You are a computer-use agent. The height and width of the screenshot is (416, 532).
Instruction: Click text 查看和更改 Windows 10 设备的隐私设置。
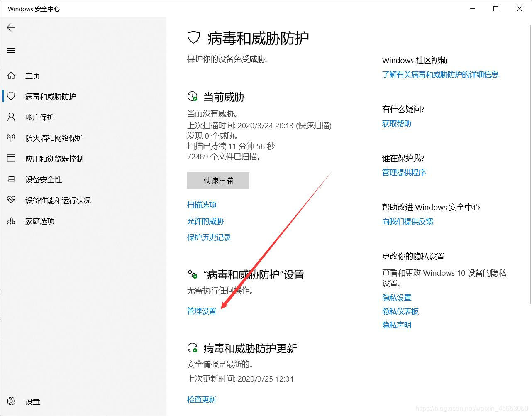click(444, 278)
